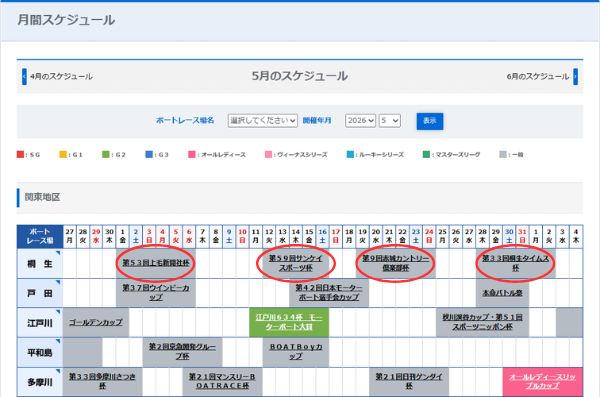Click the 関東地区 section heading
The height and width of the screenshot is (397, 600).
42,197
